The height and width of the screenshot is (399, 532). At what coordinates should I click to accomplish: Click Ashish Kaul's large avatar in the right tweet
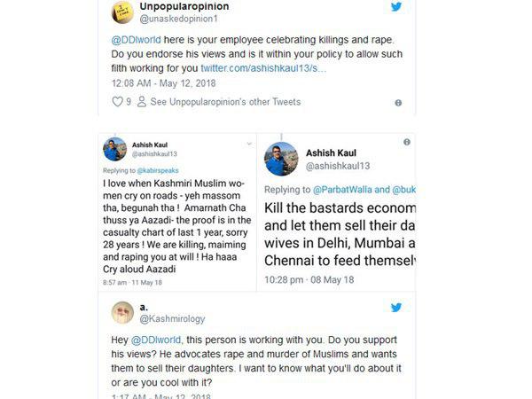280,156
